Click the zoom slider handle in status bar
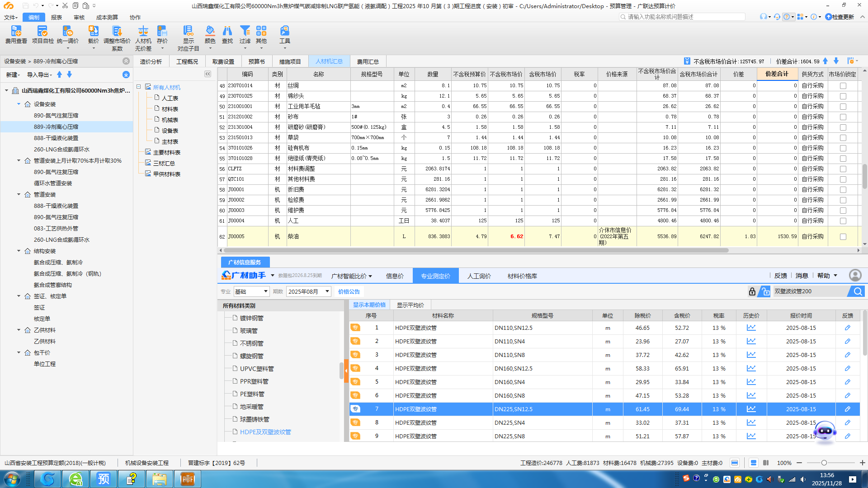The height and width of the screenshot is (488, 868). coord(824,463)
